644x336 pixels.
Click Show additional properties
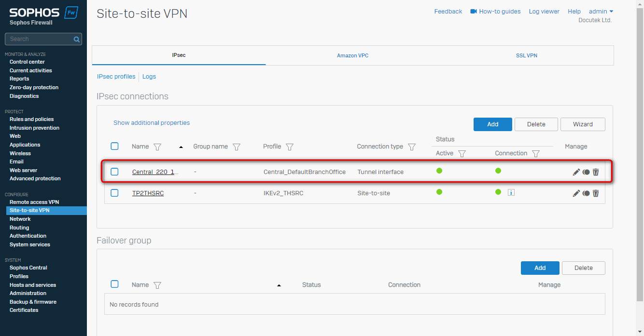pos(152,123)
